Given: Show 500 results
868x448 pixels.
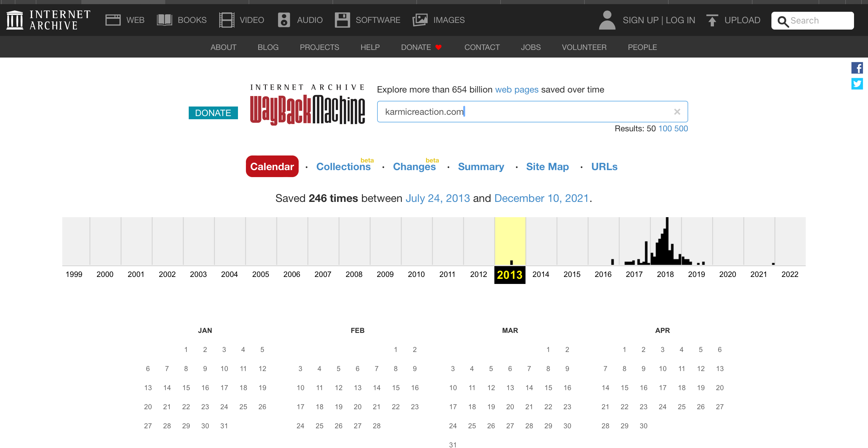Looking at the screenshot, I should coord(681,128).
